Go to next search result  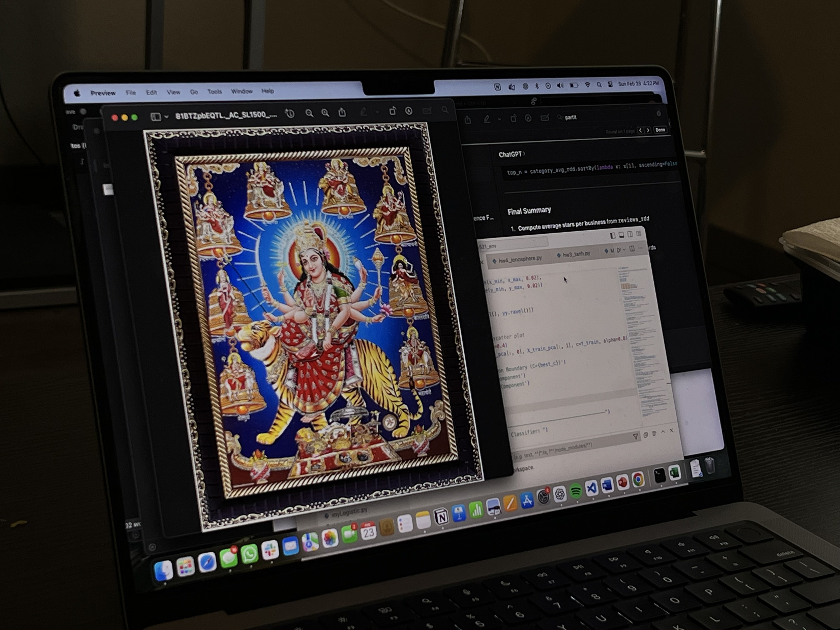point(648,130)
